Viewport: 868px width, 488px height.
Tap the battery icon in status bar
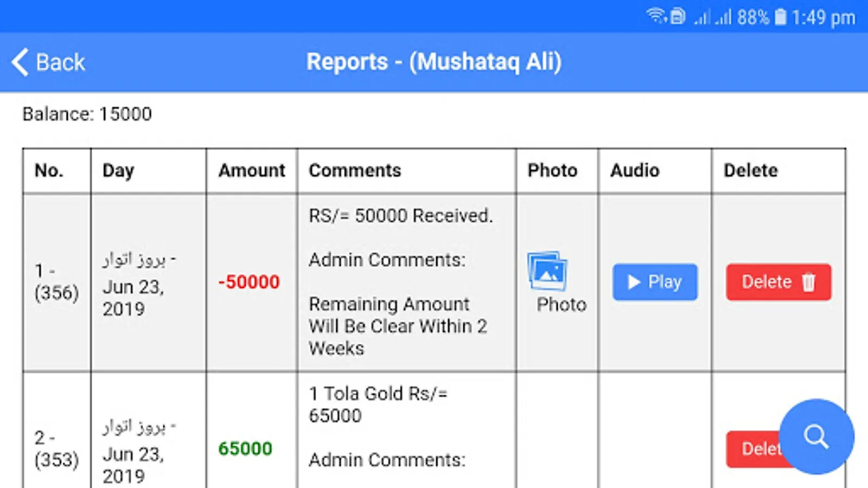pos(780,17)
